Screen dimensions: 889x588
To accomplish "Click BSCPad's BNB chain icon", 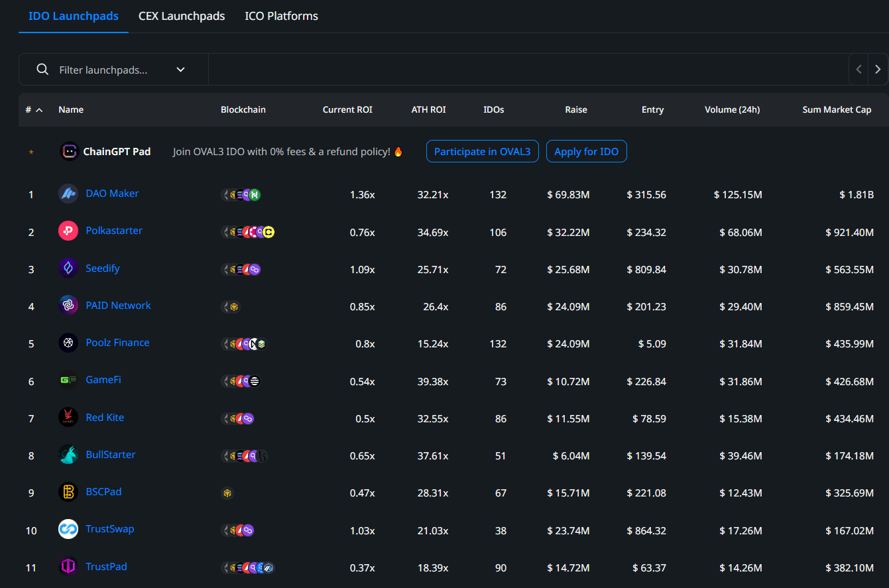I will click(227, 493).
